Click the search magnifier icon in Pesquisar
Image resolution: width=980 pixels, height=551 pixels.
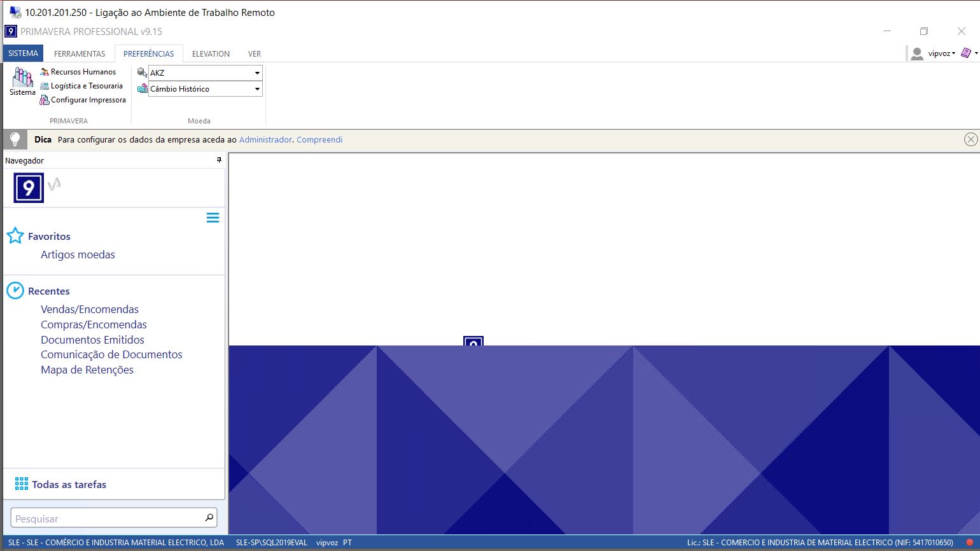tap(209, 518)
